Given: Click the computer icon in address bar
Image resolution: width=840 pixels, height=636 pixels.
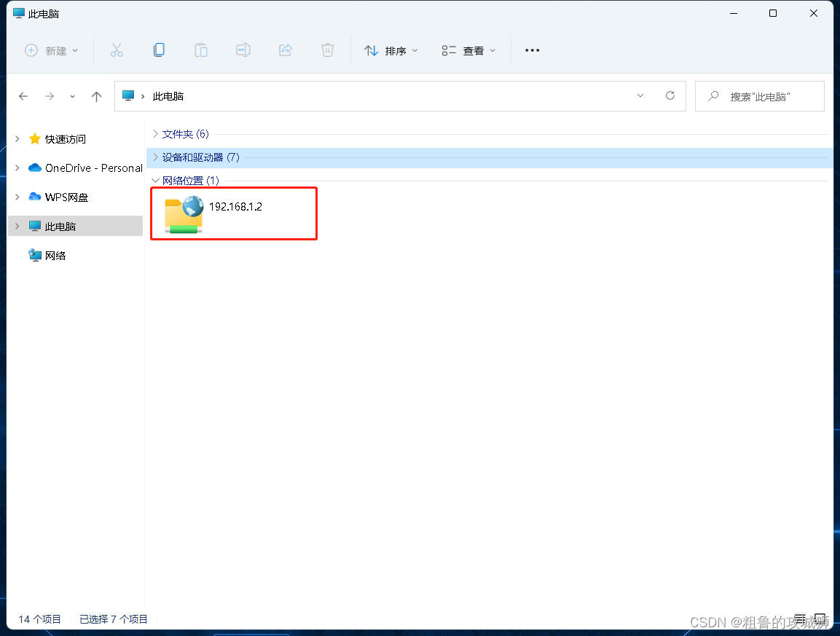Looking at the screenshot, I should (128, 96).
